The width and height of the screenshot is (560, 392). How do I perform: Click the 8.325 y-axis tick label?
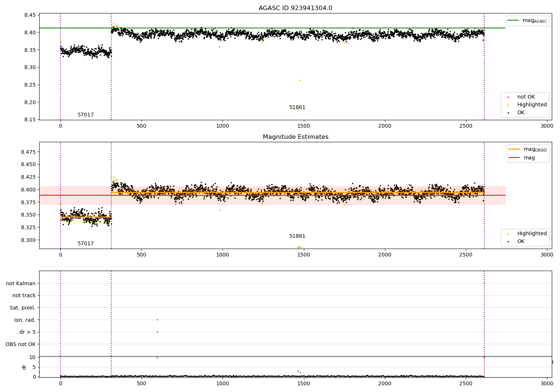tap(29, 227)
